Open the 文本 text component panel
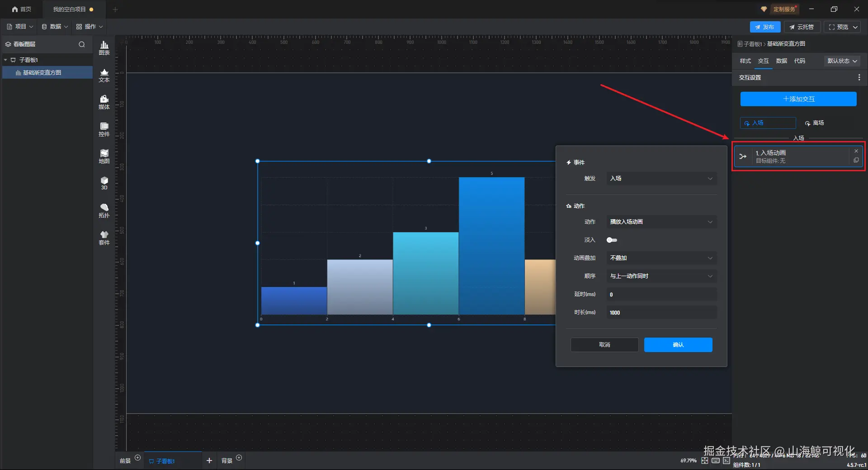 tap(104, 75)
